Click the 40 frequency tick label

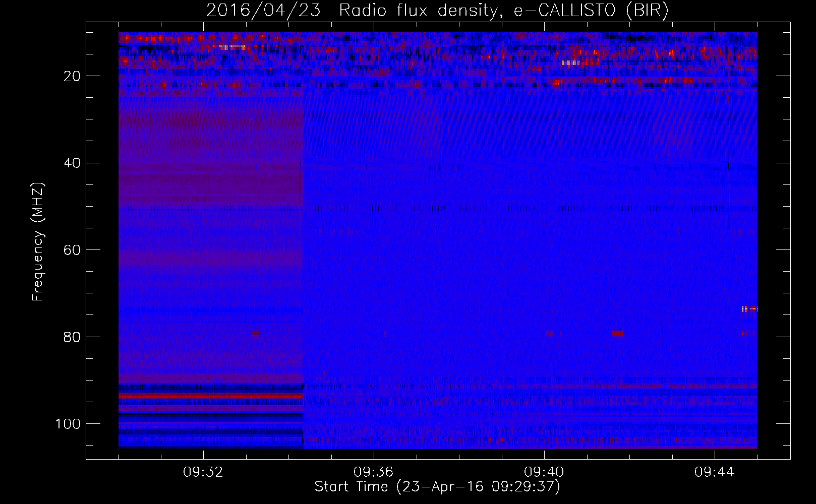click(x=73, y=163)
